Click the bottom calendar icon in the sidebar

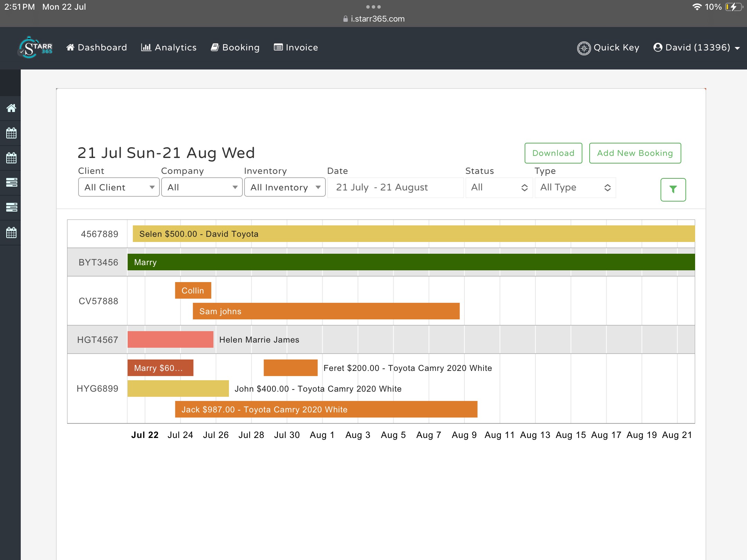coord(11,232)
